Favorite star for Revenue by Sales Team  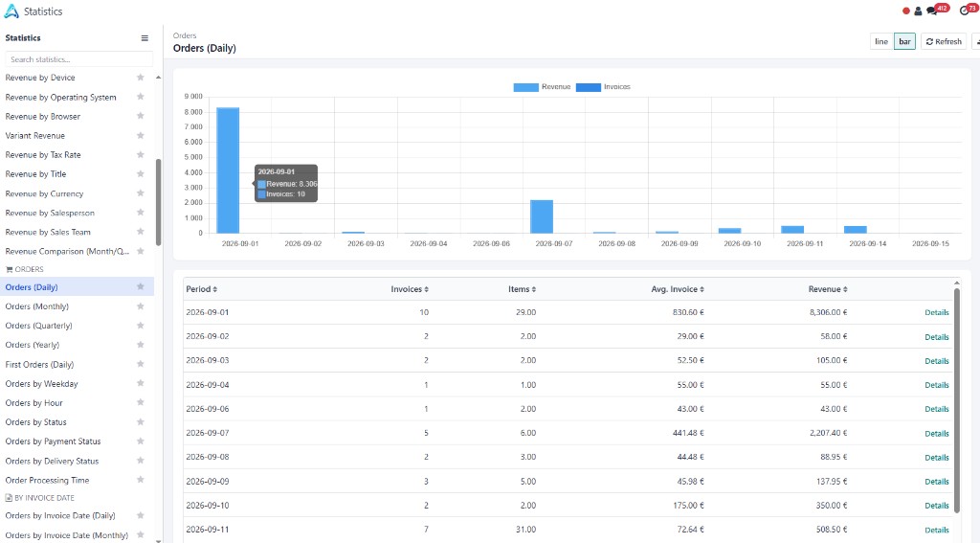(140, 232)
